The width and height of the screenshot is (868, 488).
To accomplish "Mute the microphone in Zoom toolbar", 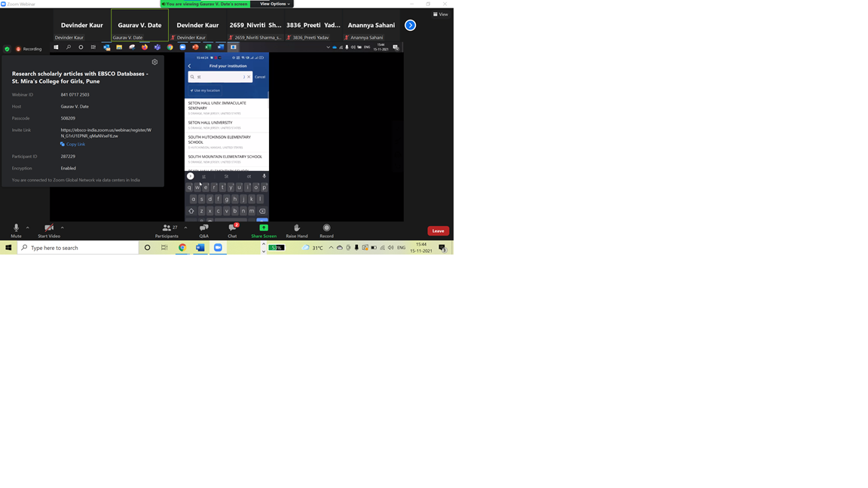I will click(16, 227).
